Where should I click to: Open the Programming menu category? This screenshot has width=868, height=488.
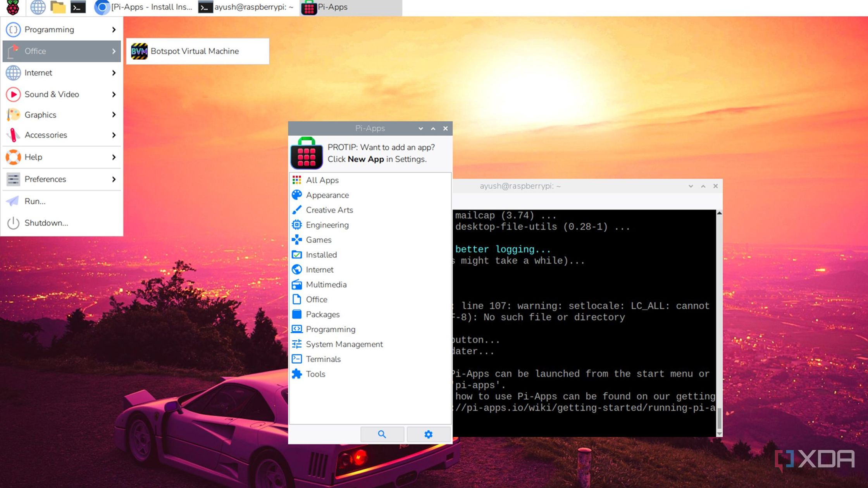(62, 29)
